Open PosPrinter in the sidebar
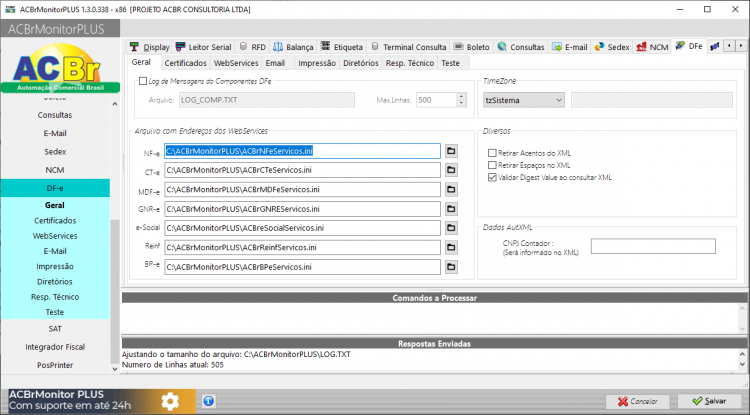750x415 pixels. [x=55, y=365]
